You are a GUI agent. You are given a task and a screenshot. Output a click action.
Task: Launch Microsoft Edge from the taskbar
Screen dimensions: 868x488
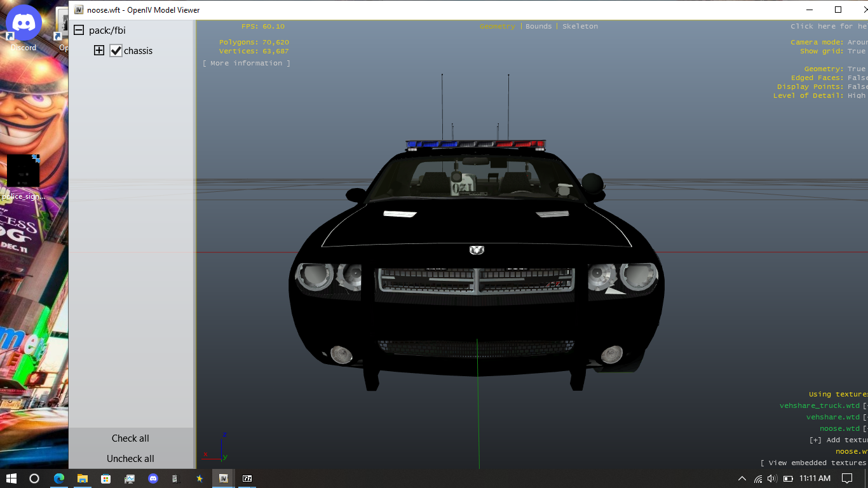pos(58,478)
